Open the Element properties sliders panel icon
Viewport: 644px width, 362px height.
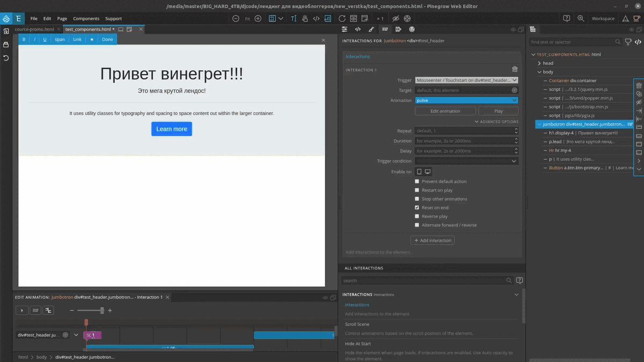(345, 29)
